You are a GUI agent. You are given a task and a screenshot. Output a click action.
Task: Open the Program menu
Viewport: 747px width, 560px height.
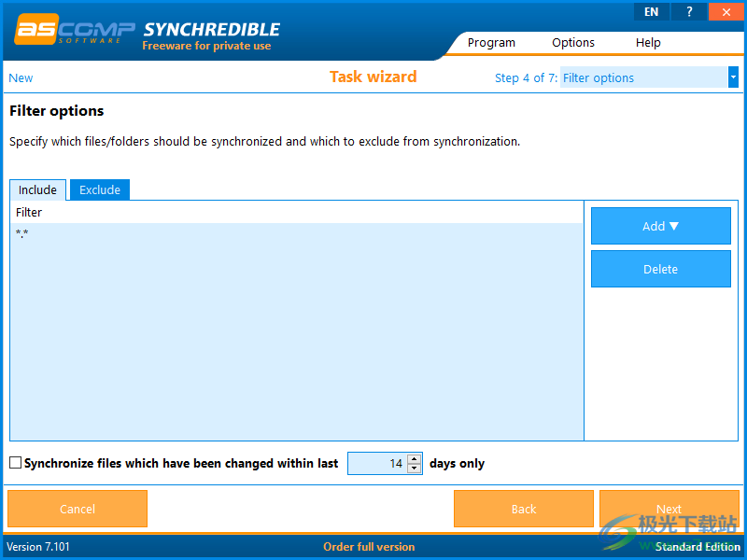coord(491,42)
